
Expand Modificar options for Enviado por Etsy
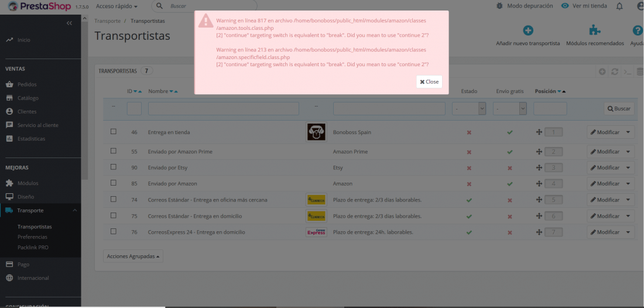629,167
